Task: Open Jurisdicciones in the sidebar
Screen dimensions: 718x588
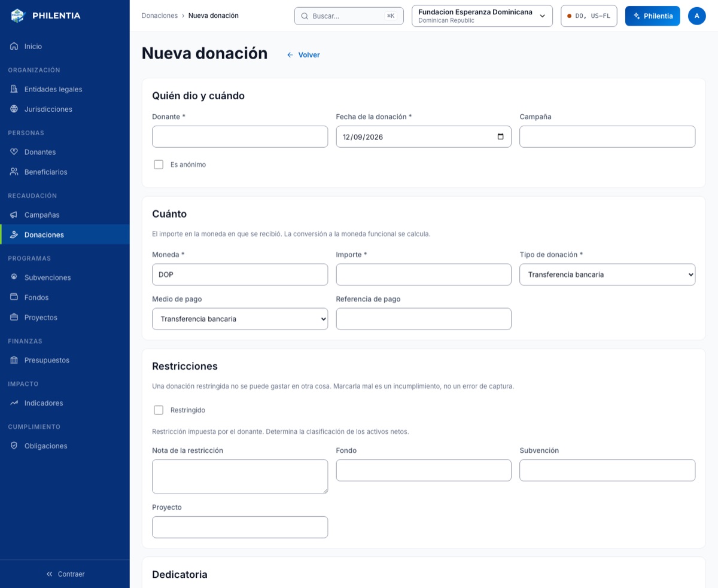Action: pos(65,109)
